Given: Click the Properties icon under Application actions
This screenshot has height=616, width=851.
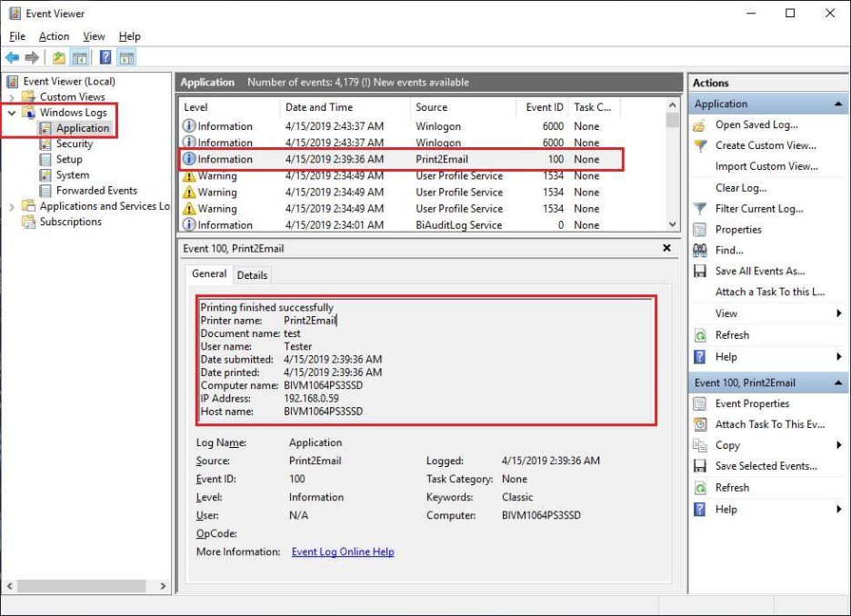Looking at the screenshot, I should (x=700, y=230).
